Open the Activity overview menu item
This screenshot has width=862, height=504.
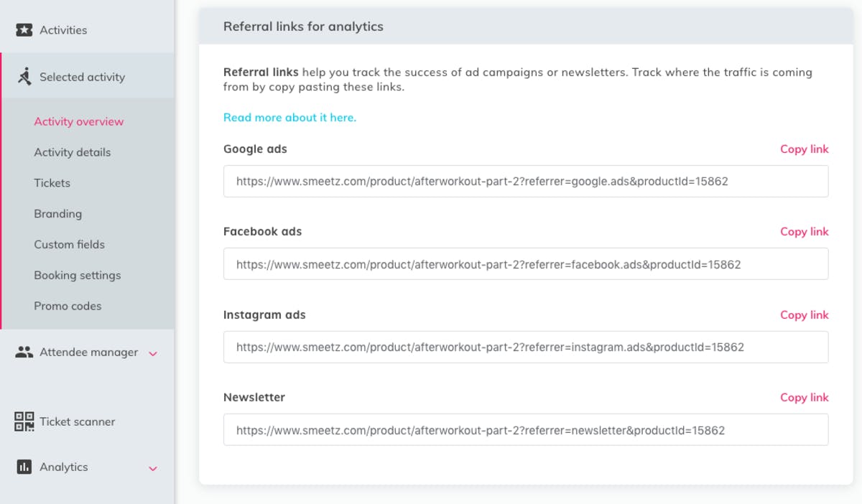[79, 121]
